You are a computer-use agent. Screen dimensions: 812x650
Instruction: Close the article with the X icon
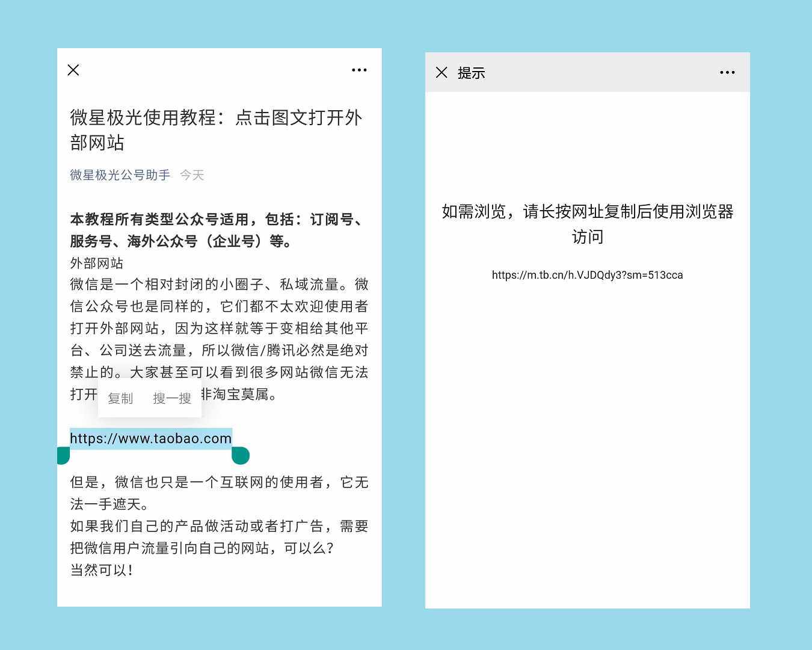click(x=73, y=70)
